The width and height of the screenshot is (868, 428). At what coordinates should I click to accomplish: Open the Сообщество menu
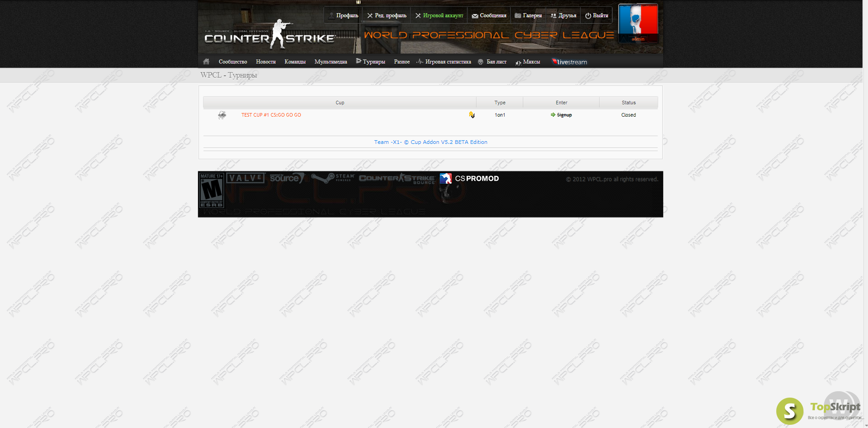click(x=233, y=62)
